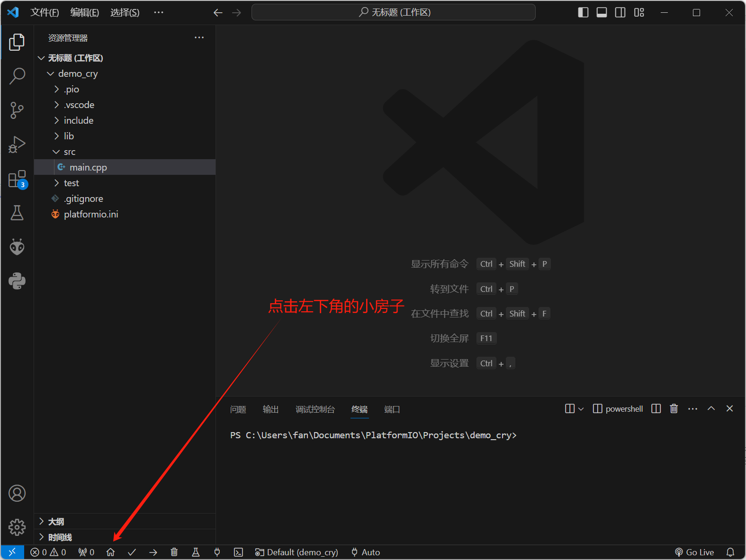This screenshot has height=560, width=746.
Task: Open the Explorer view in activity bar
Action: pos(17,42)
